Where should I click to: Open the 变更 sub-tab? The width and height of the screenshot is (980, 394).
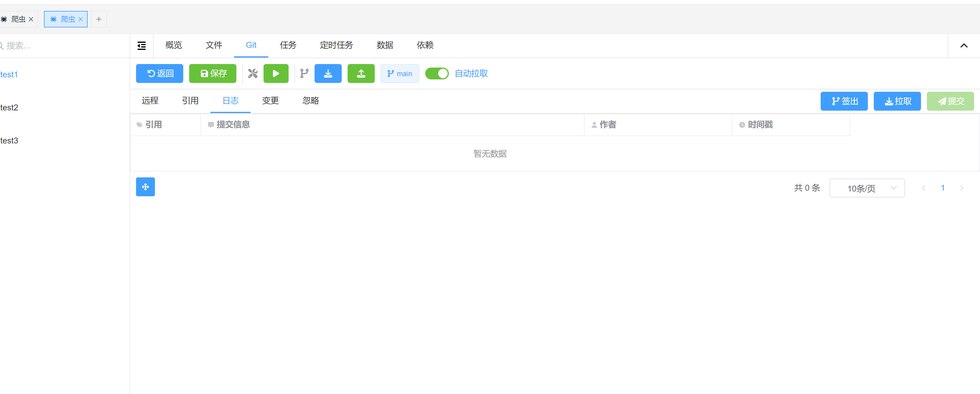point(270,101)
